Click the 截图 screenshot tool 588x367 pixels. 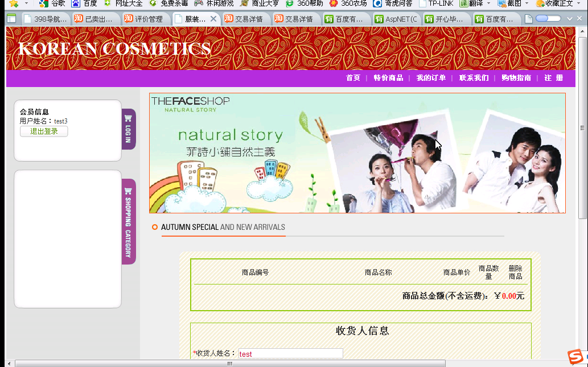point(509,3)
